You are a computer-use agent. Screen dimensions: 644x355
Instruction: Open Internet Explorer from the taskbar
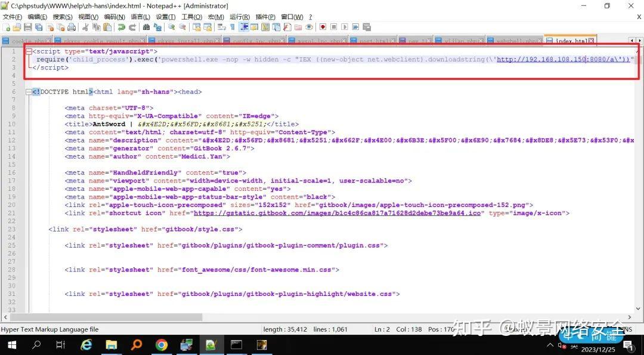86,344
